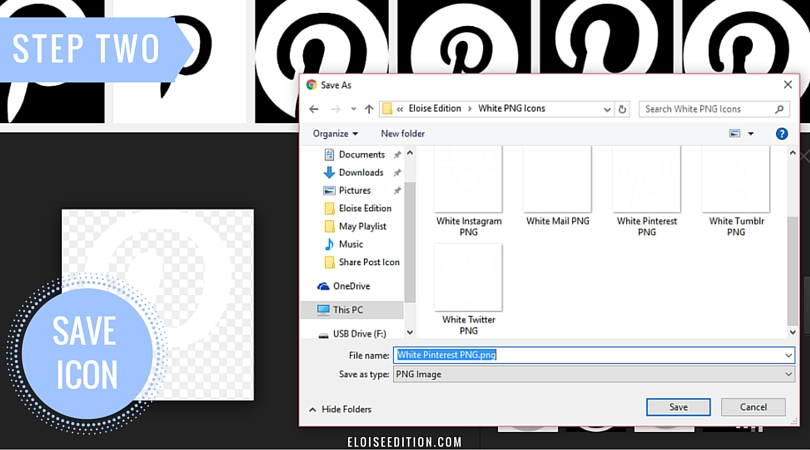Image resolution: width=810 pixels, height=450 pixels.
Task: Refresh the White PNG Icons folder
Action: pyautogui.click(x=622, y=109)
